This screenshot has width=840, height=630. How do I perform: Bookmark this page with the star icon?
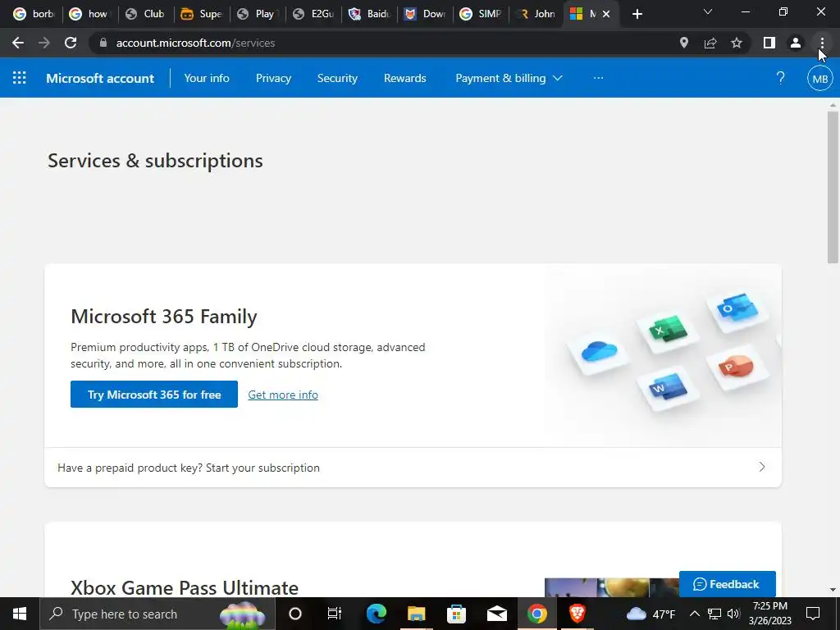click(737, 43)
